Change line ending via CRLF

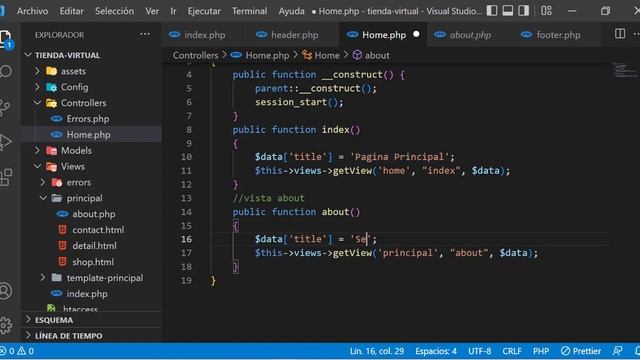(x=512, y=351)
